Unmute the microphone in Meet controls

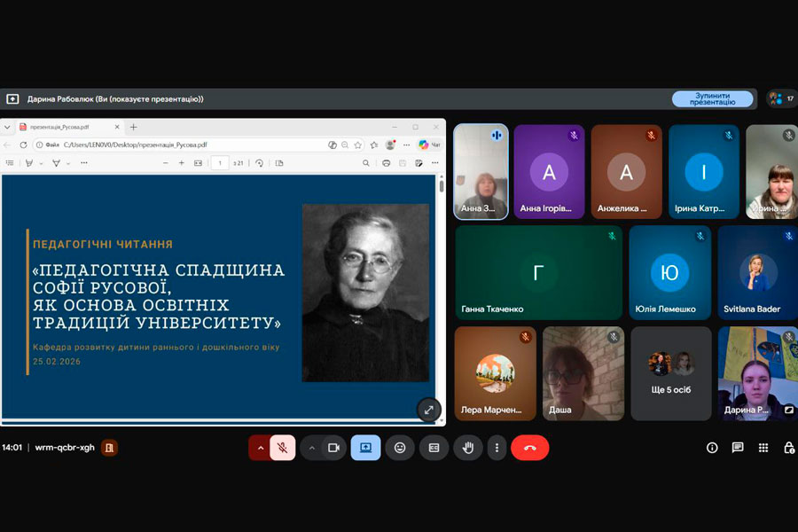[283, 448]
